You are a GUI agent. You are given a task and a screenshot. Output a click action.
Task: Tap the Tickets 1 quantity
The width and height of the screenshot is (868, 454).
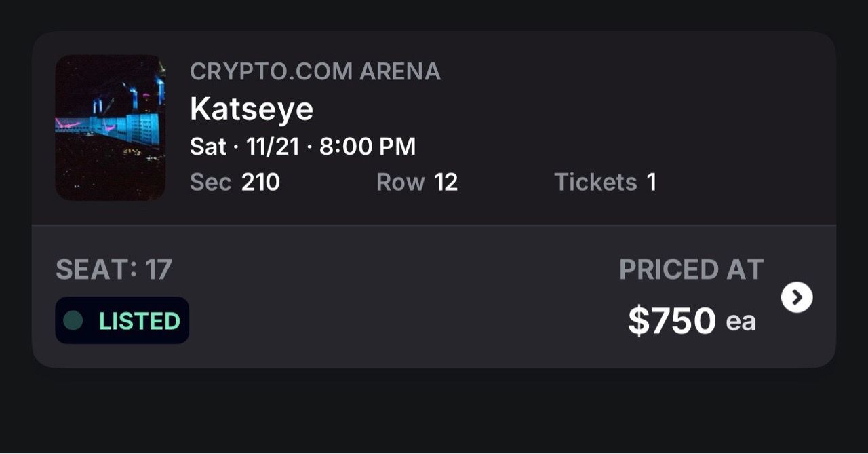pos(605,182)
